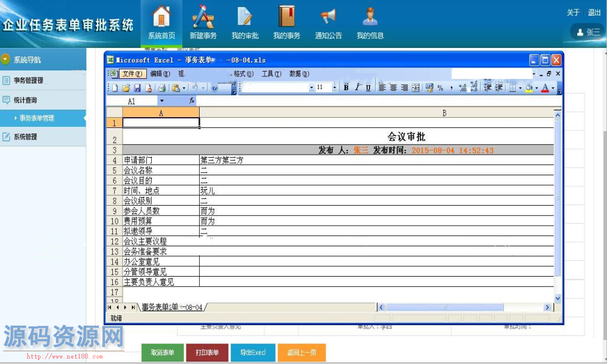Click the Permission icon in Excel toolbar

[x=149, y=88]
